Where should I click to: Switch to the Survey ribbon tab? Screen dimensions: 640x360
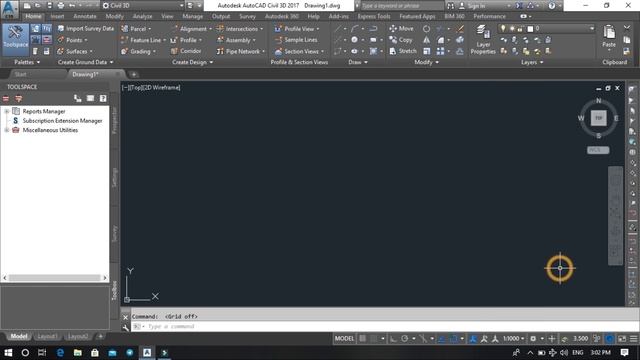[247, 16]
